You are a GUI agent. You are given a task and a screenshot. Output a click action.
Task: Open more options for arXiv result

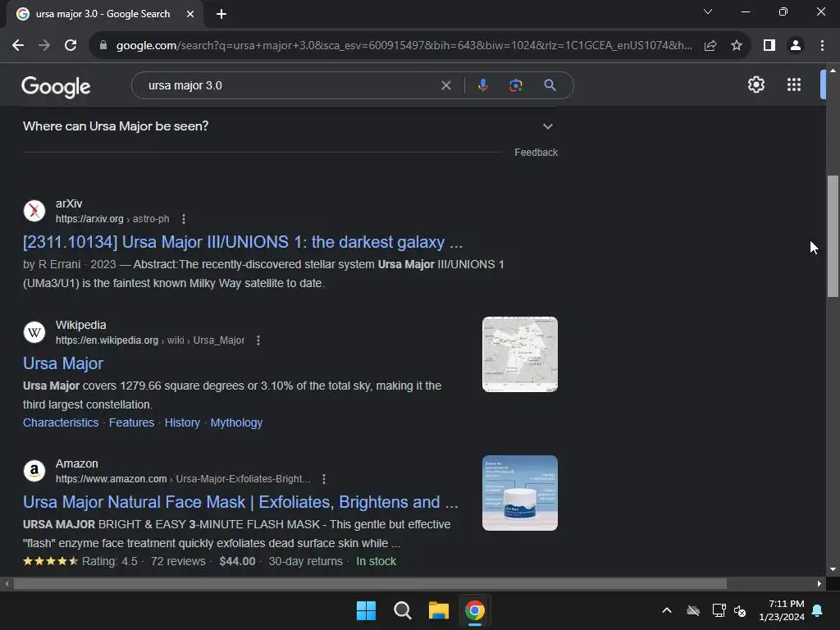tap(184, 219)
